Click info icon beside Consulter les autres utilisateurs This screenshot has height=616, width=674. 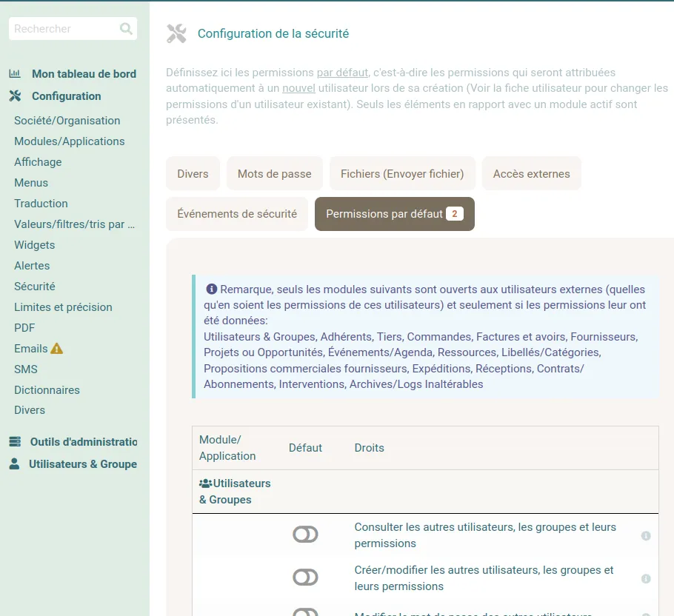(646, 536)
